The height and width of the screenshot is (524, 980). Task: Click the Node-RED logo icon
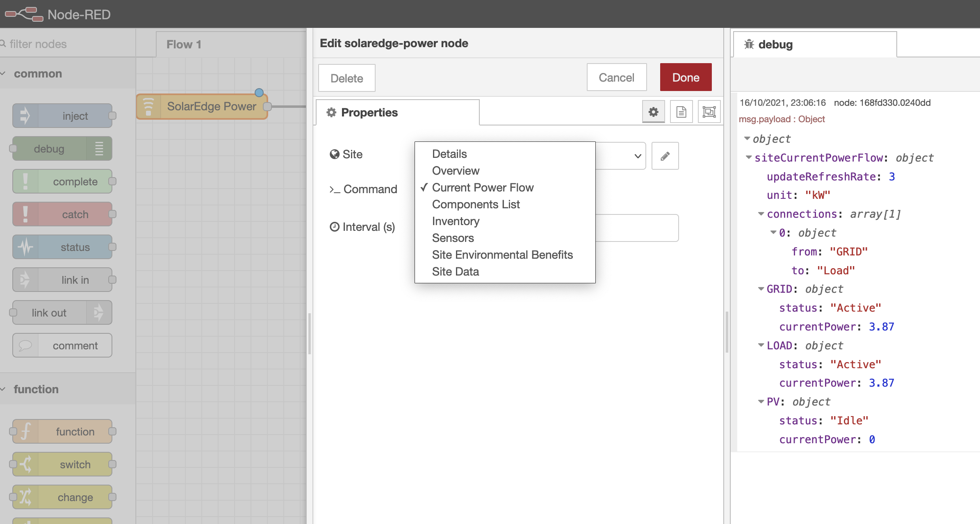point(24,14)
